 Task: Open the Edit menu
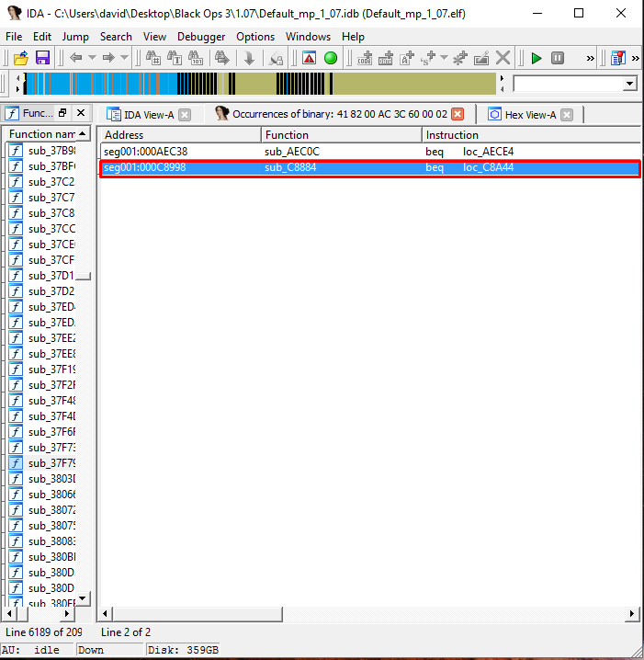click(x=42, y=37)
